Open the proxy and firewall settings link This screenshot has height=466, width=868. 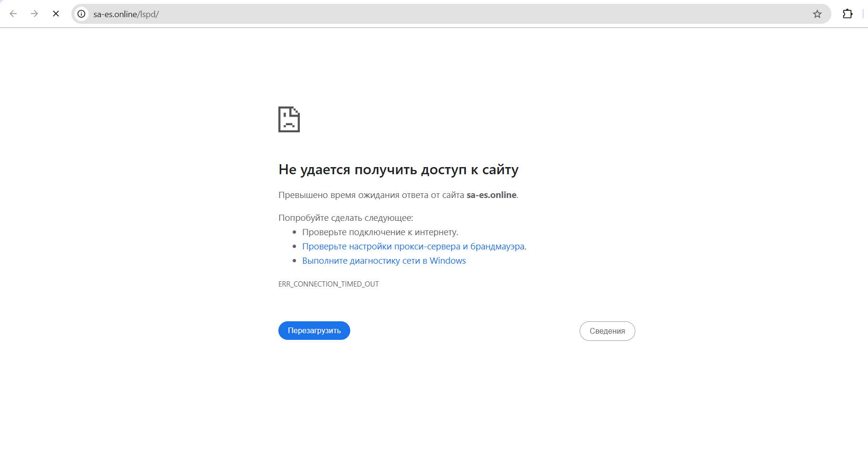tap(413, 247)
